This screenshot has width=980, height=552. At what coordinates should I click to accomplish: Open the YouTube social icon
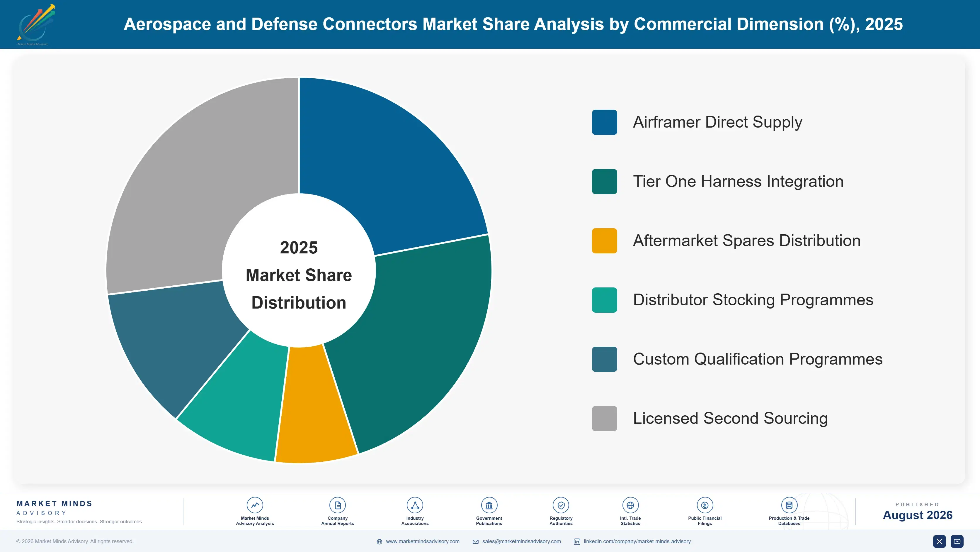coord(957,541)
